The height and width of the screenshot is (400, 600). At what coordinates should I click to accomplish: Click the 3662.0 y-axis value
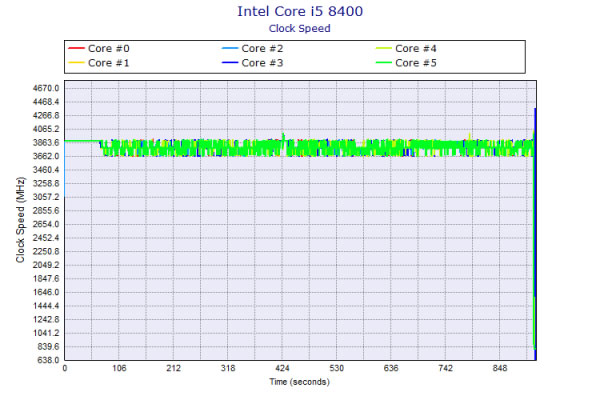[46, 156]
